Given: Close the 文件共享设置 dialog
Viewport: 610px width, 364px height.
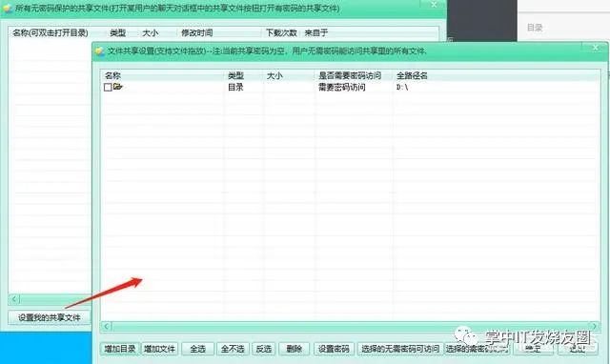Looking at the screenshot, I should click(595, 48).
